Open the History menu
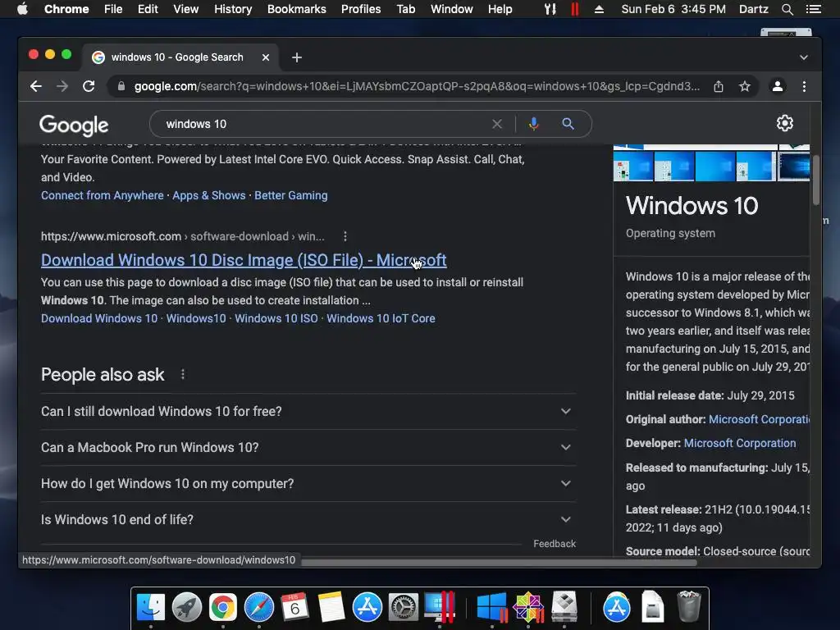 (233, 9)
